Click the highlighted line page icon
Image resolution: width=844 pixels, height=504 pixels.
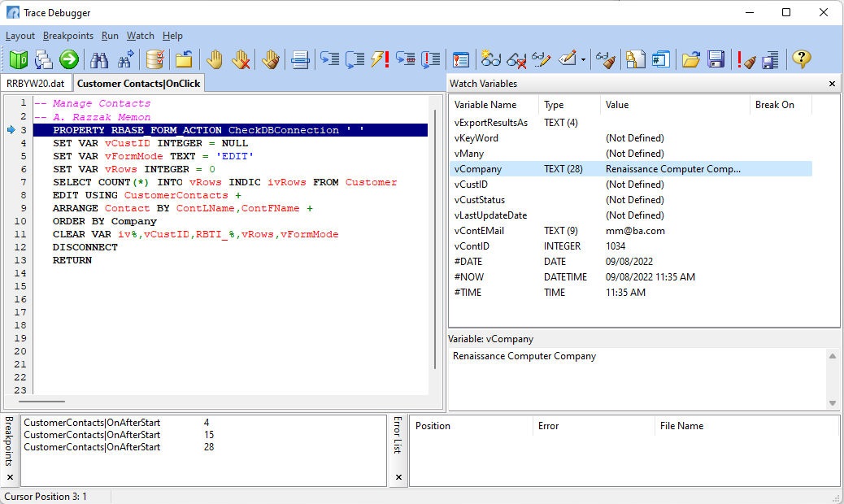point(300,59)
